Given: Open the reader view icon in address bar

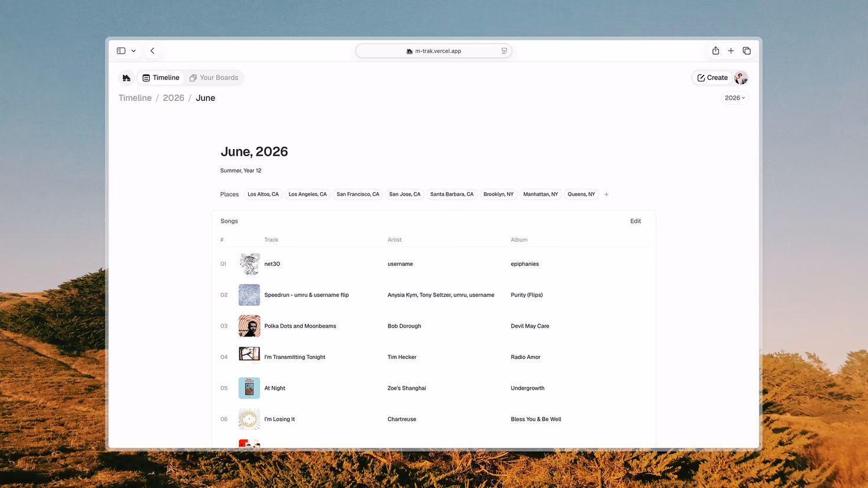Looking at the screenshot, I should [504, 51].
